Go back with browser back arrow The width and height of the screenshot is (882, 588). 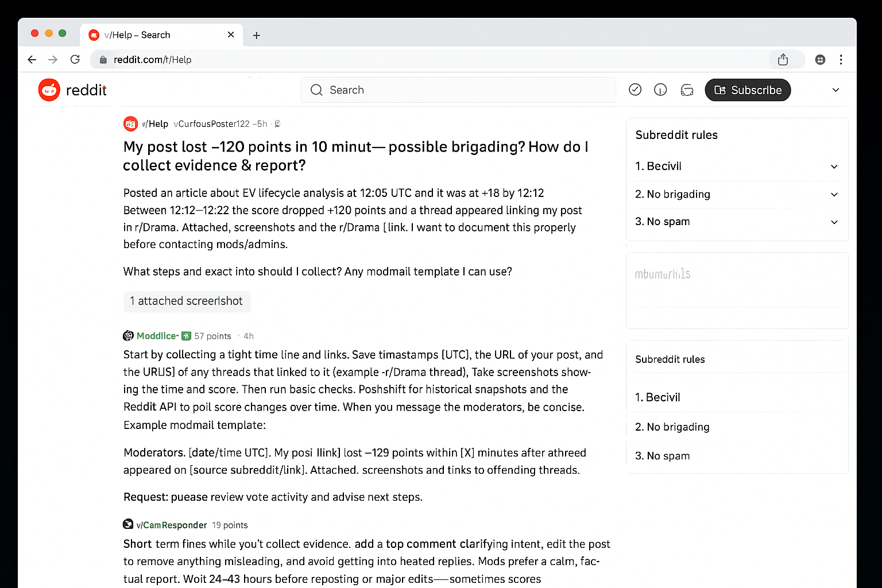coord(32,60)
